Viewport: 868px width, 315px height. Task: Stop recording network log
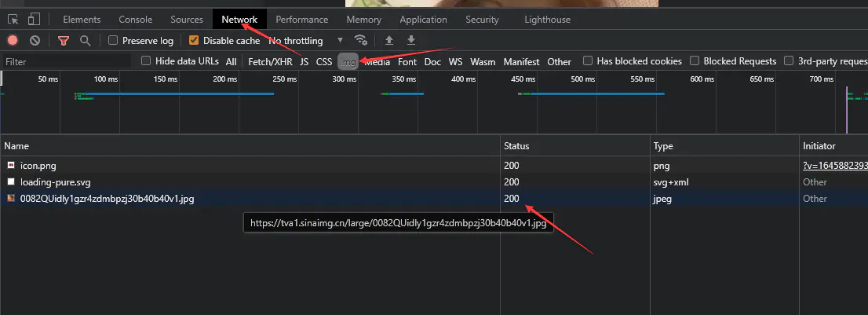[13, 40]
